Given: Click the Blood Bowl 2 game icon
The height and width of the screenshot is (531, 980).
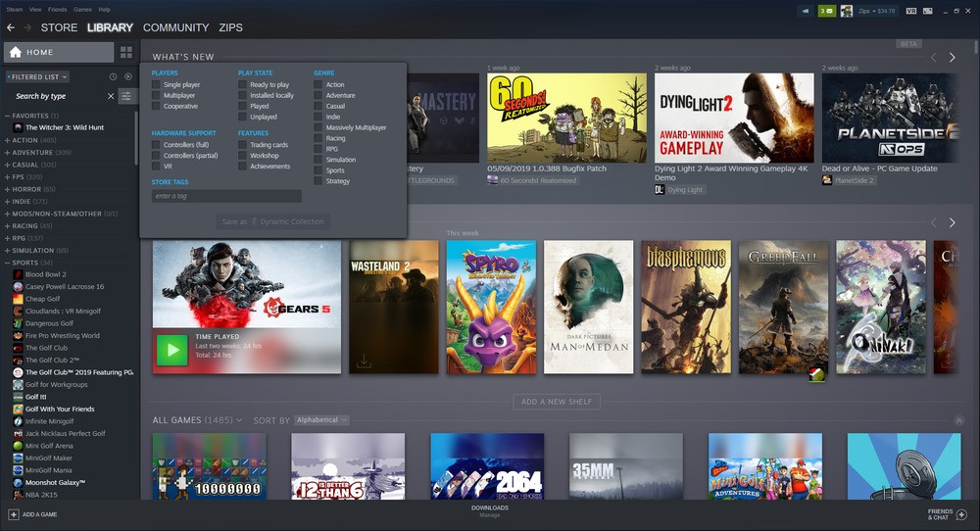Looking at the screenshot, I should (x=18, y=274).
